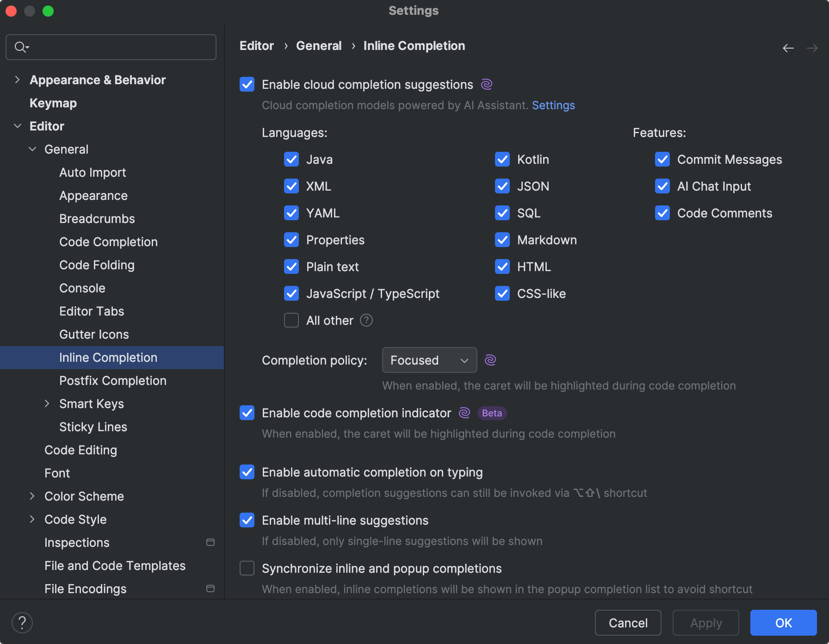Click the magnifier icon in the search field
This screenshot has width=829, height=644.
pos(20,47)
